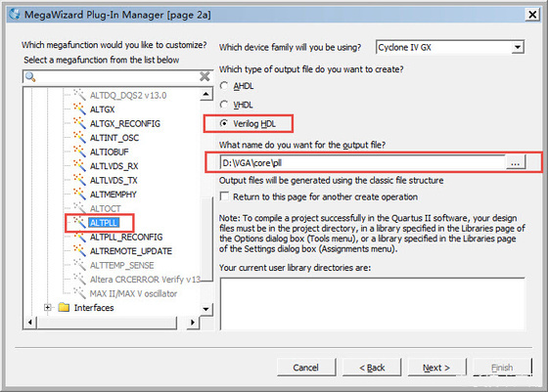Click the wand icon beside ALTLVDS_RX
548x392 pixels.
pyautogui.click(x=79, y=165)
